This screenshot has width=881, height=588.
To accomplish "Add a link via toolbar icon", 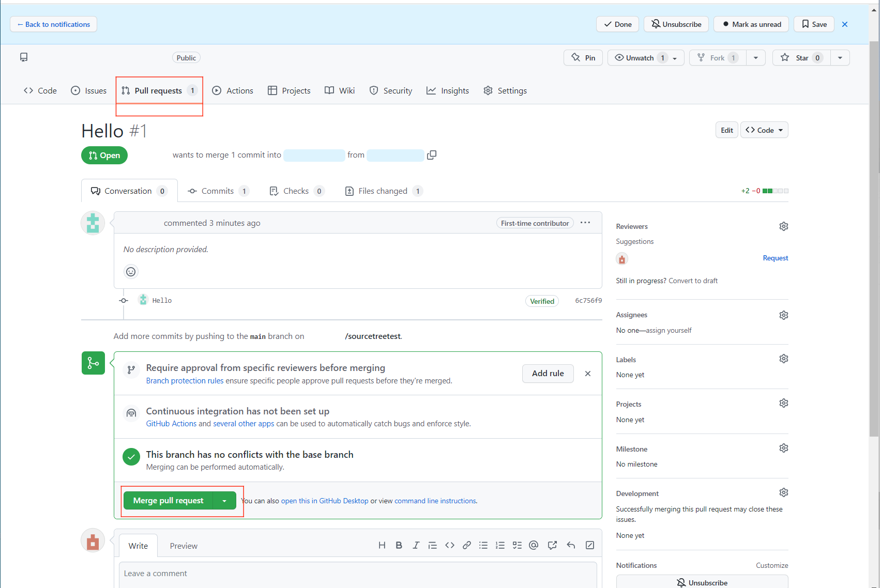I will tap(466, 545).
